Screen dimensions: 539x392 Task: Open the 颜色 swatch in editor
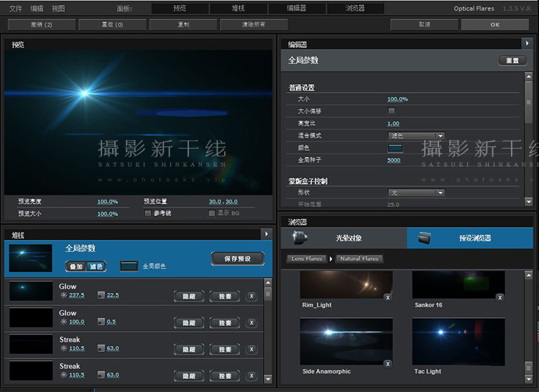click(x=395, y=149)
